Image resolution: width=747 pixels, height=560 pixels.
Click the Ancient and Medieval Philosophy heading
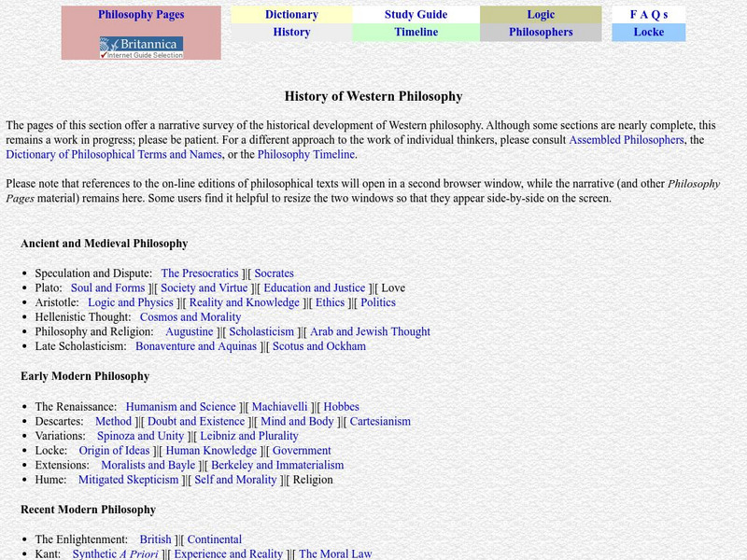click(x=105, y=244)
